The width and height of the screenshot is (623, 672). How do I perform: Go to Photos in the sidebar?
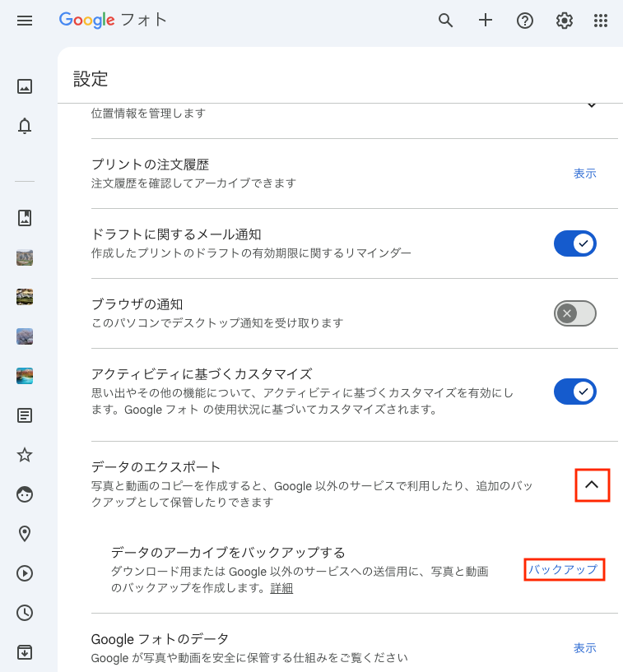[x=25, y=86]
